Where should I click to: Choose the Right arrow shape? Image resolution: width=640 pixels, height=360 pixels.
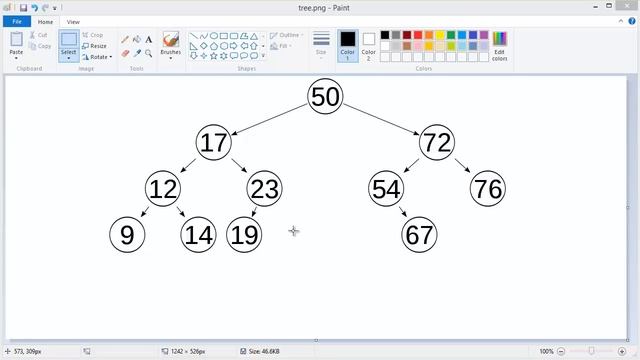pos(233,46)
